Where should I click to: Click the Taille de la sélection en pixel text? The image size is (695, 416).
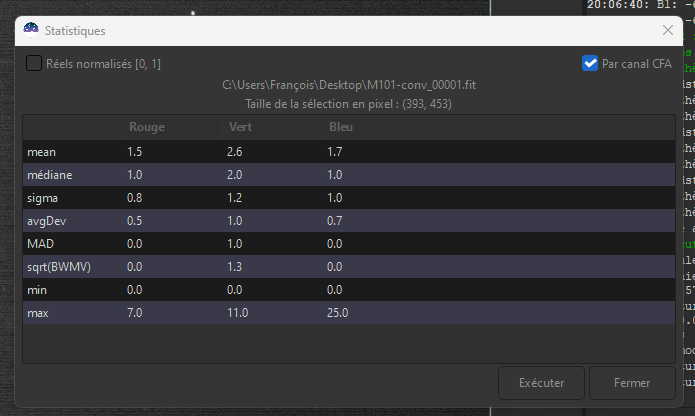click(348, 104)
